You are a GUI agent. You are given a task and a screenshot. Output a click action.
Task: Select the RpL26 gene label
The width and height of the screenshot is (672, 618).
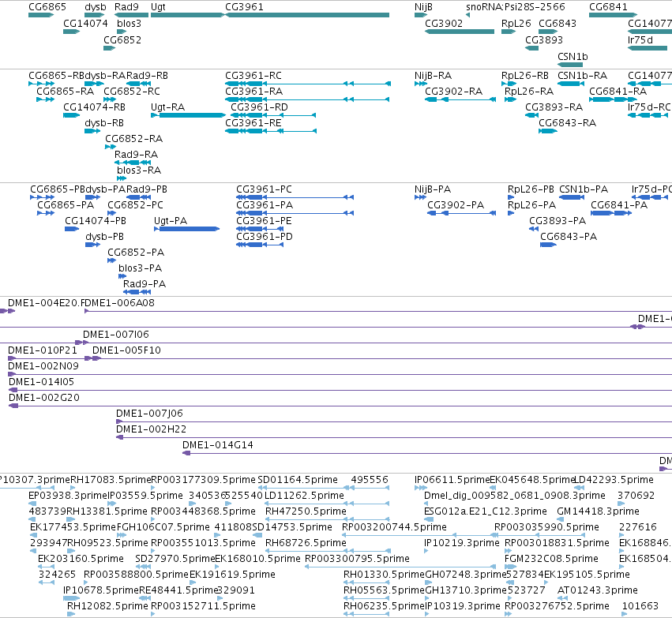[516, 23]
